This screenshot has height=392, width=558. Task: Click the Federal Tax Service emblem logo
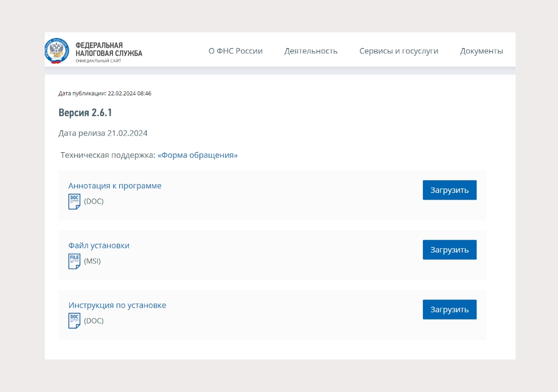click(x=57, y=51)
